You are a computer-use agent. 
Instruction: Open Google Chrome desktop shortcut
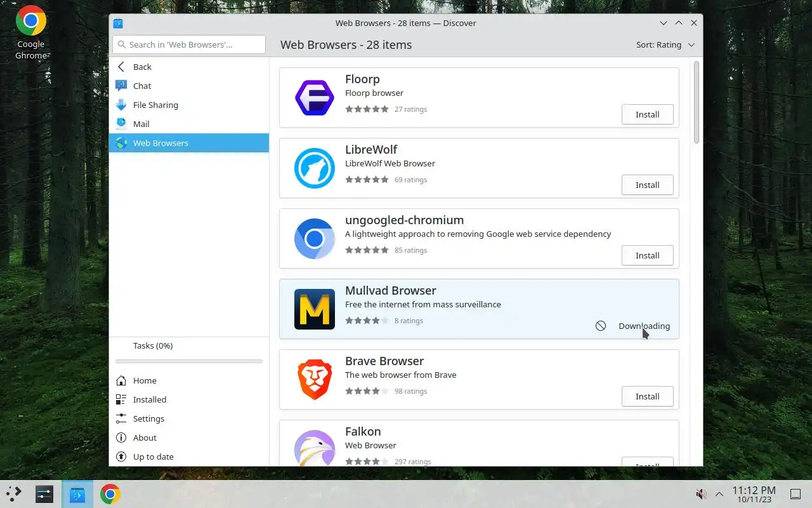[x=31, y=33]
